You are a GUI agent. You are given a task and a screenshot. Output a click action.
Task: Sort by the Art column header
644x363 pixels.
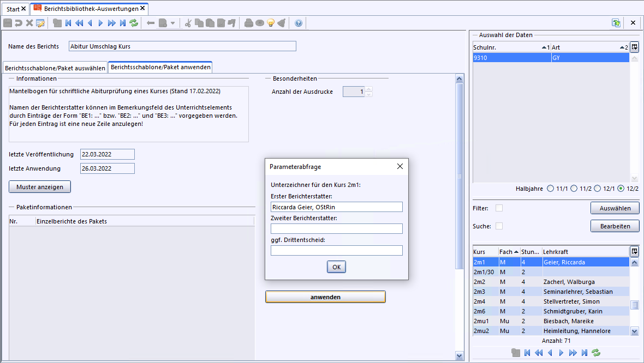[590, 47]
